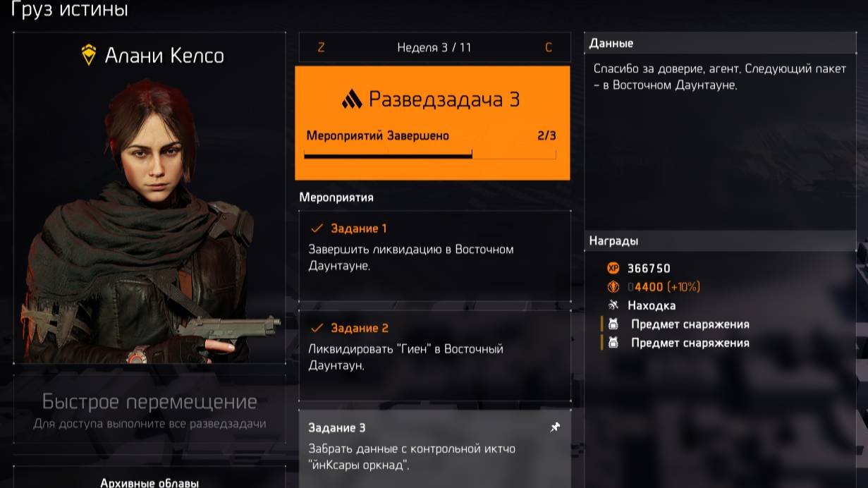The image size is (868, 488).
Task: Click the Разведзадача 3 stripes logo icon
Action: tap(352, 99)
